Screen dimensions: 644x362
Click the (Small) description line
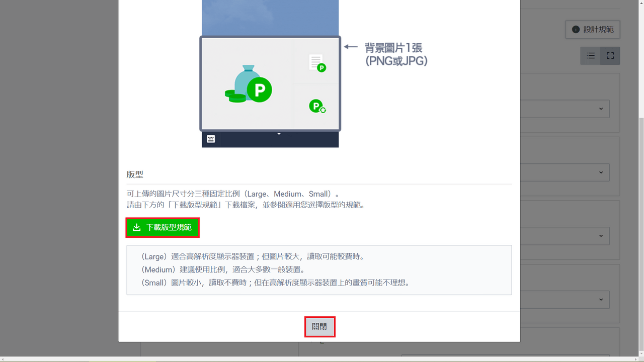(x=275, y=283)
